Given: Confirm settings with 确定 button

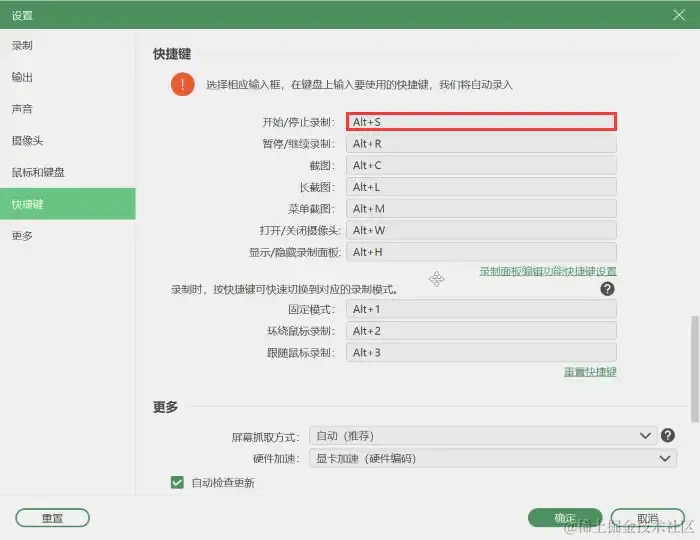Looking at the screenshot, I should (565, 518).
